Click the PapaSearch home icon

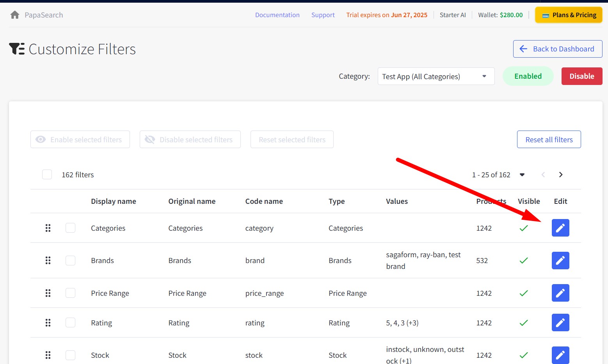coord(15,15)
